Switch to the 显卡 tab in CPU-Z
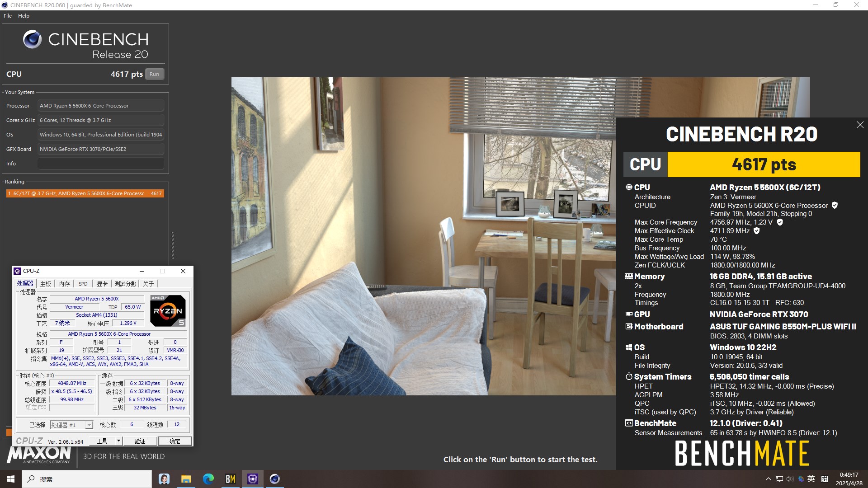Screen dimensions: 868x488 point(102,284)
